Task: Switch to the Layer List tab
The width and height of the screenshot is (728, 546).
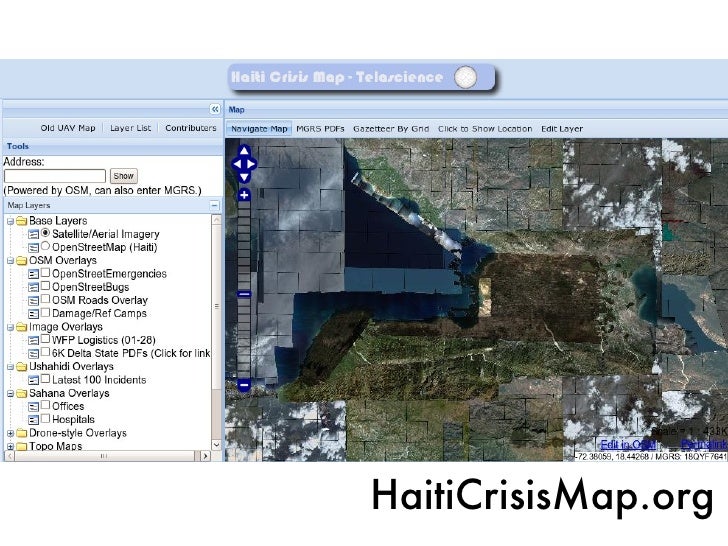Action: [130, 128]
